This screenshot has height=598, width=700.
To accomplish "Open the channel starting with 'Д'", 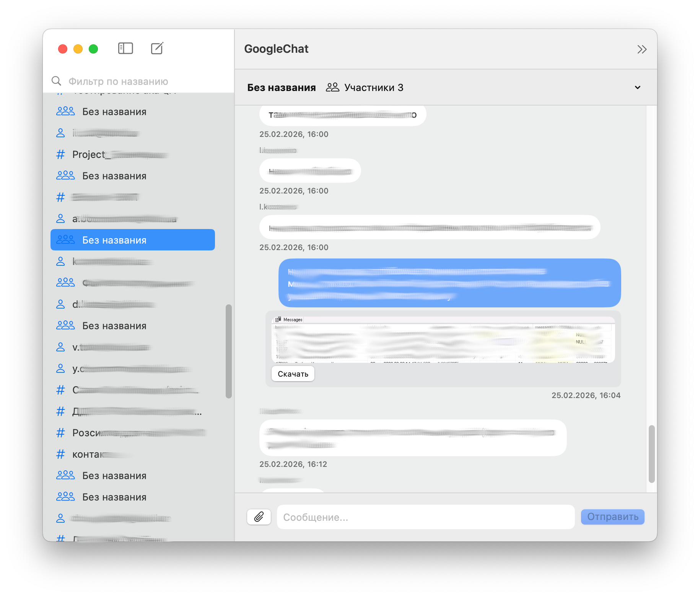I will [x=133, y=411].
